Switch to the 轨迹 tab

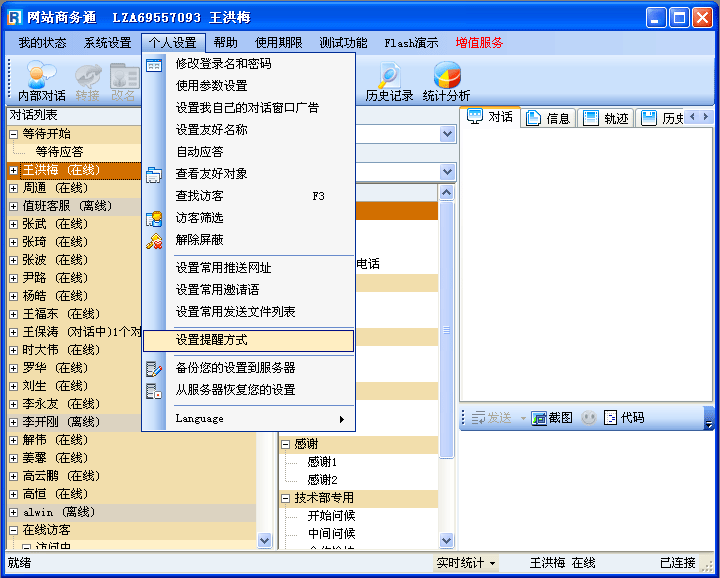click(606, 118)
